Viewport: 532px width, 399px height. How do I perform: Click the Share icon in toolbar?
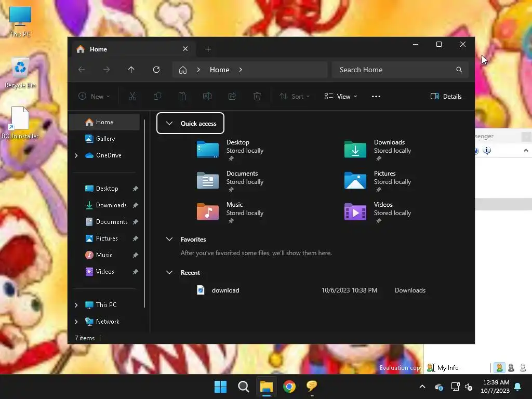(232, 96)
